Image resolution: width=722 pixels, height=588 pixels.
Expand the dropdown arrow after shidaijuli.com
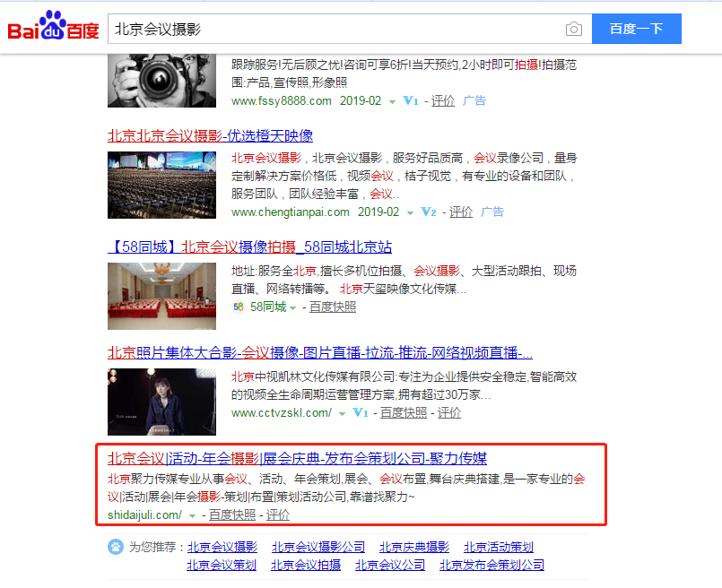point(193,515)
